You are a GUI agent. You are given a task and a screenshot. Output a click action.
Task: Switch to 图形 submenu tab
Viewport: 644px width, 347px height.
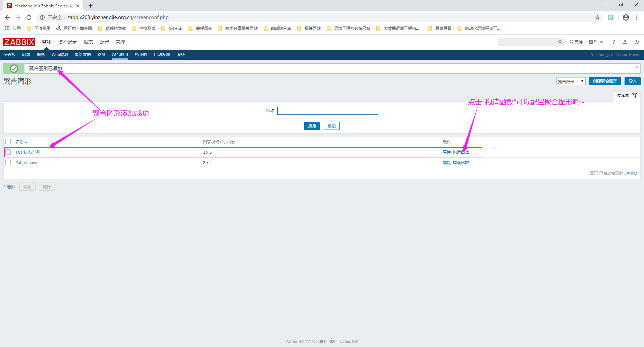pos(101,55)
